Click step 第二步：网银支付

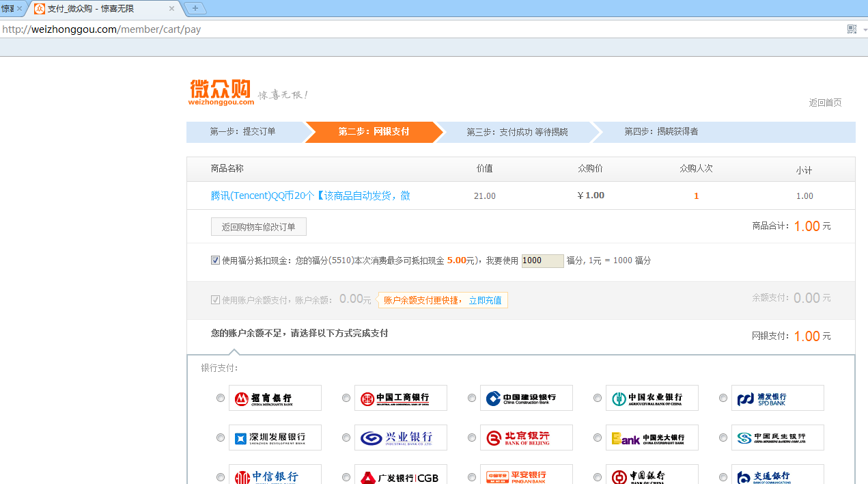(x=374, y=132)
